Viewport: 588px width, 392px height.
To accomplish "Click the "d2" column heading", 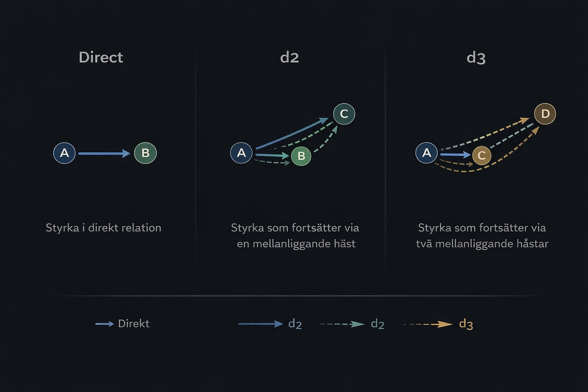I will (289, 57).
